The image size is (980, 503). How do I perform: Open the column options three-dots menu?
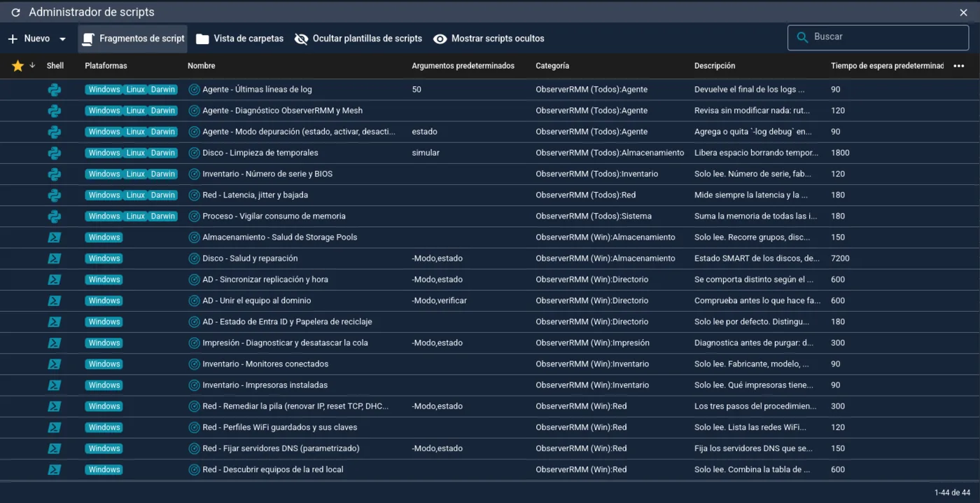click(959, 66)
